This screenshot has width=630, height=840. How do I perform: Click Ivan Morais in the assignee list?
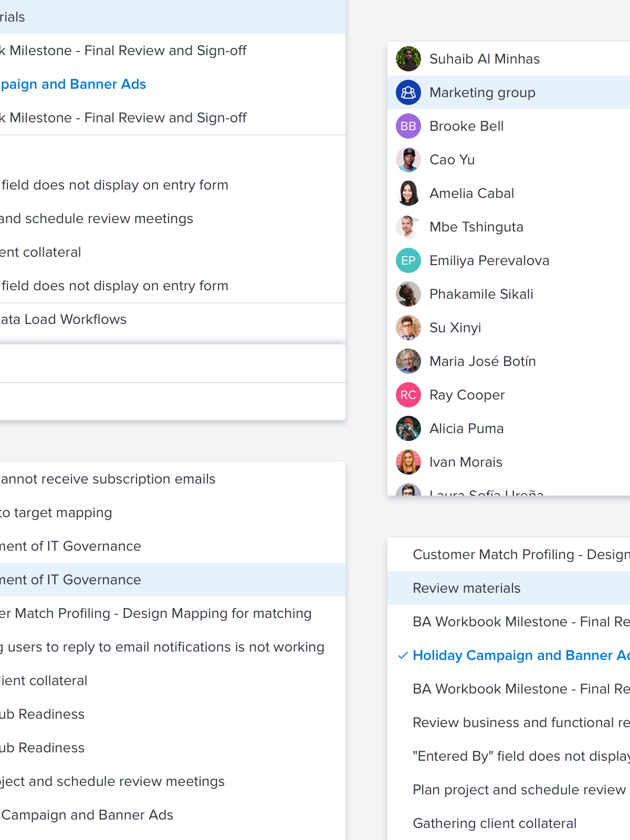[x=465, y=462]
